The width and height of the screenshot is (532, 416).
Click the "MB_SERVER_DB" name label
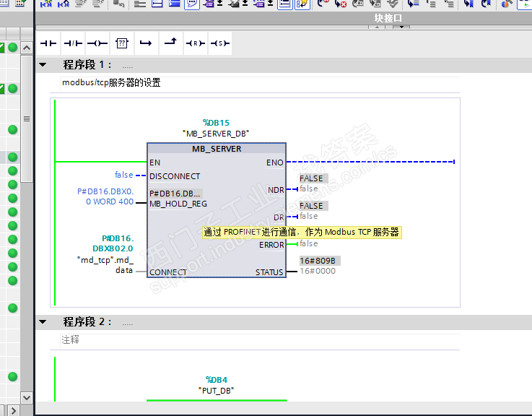[216, 134]
